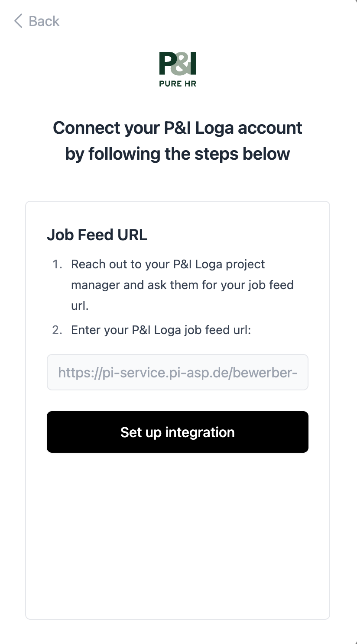Click the empty area below the integration button
Image resolution: width=357 pixels, height=644 pixels.
click(178, 532)
